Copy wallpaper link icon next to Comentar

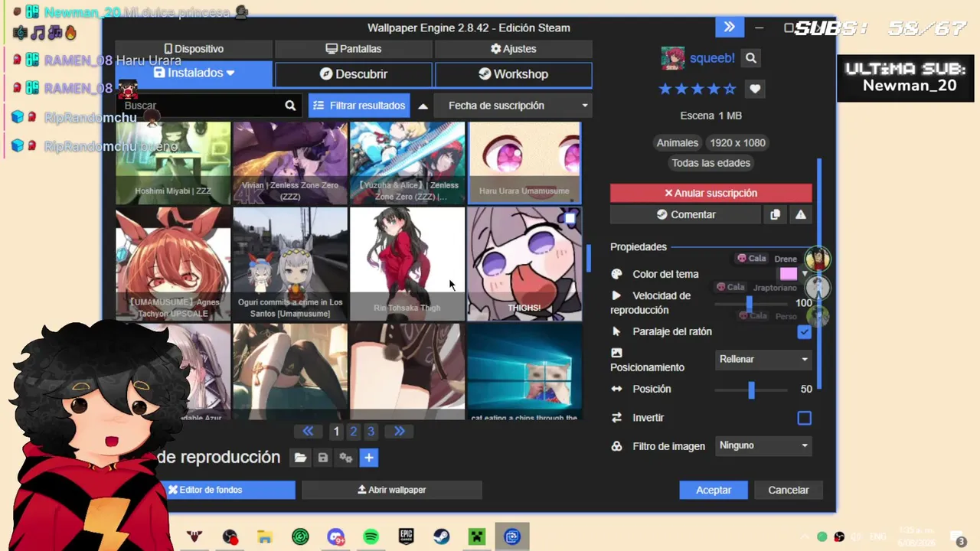click(775, 215)
